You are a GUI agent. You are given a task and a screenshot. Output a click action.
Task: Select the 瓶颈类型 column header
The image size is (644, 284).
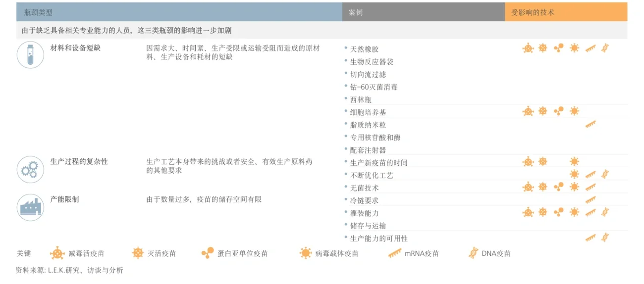click(38, 12)
